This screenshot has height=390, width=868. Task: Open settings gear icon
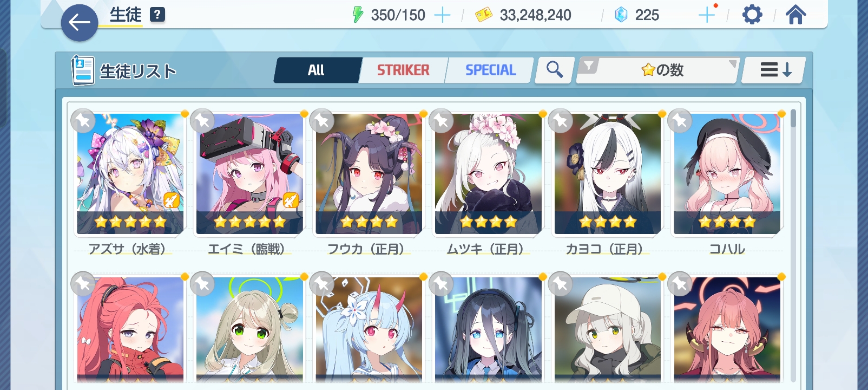[x=752, y=15]
